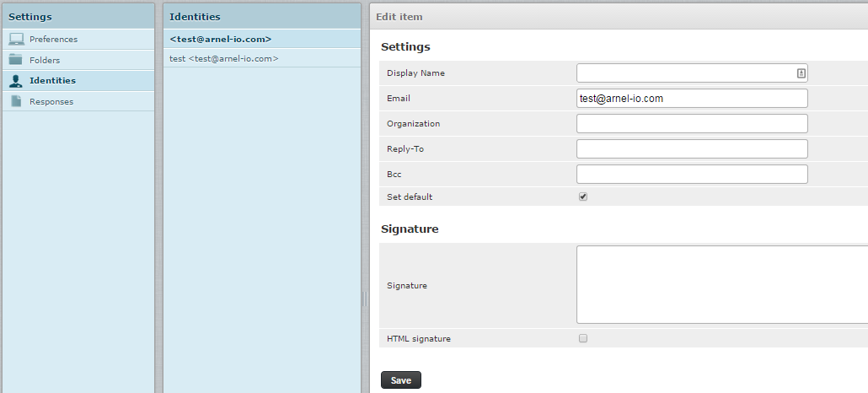
Task: Click the Reply-To input field
Action: point(692,149)
